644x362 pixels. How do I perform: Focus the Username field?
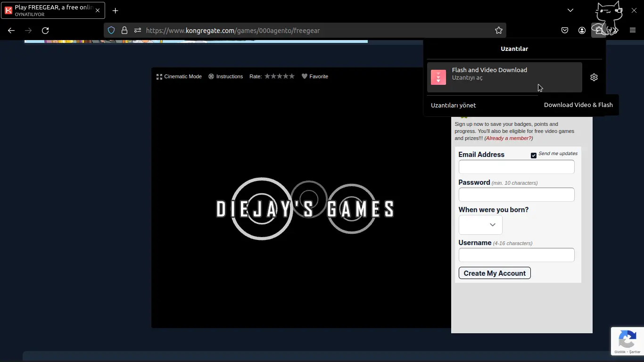516,255
